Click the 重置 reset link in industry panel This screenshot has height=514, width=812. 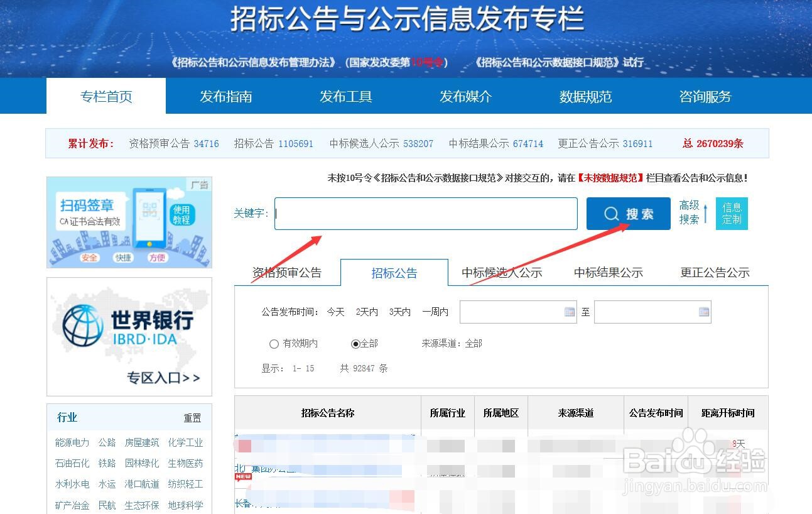point(194,417)
